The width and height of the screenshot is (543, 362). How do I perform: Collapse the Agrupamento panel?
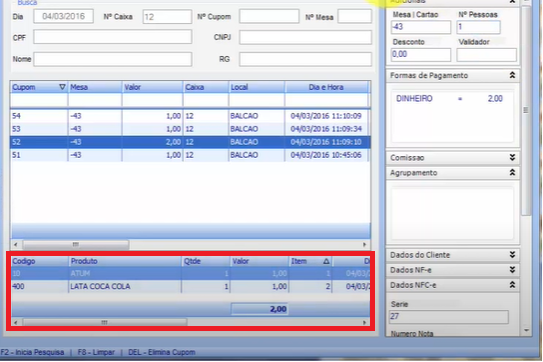click(512, 173)
